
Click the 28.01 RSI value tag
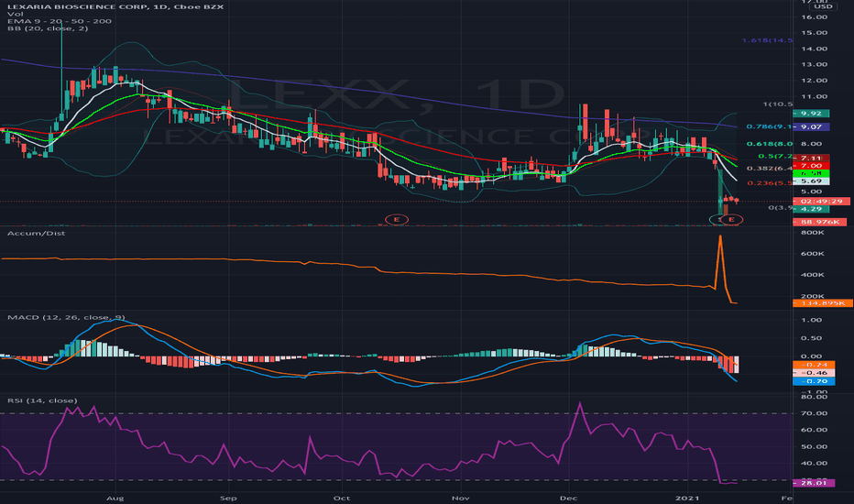coord(814,483)
